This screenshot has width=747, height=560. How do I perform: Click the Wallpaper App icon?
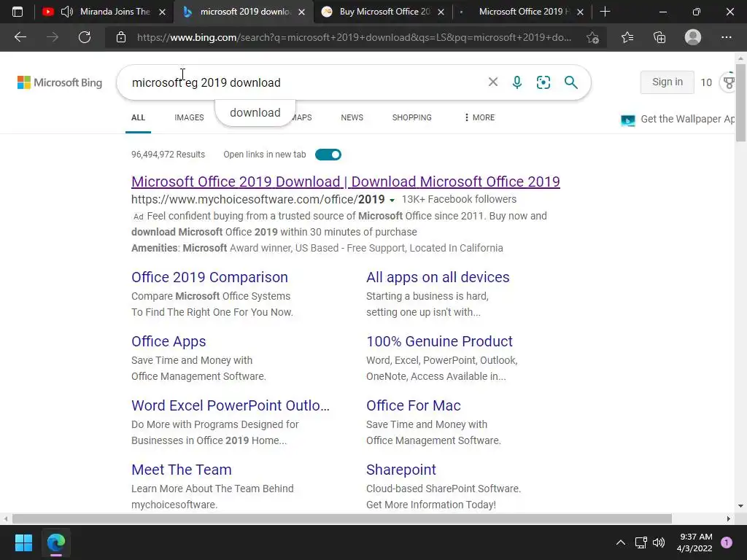tap(628, 120)
